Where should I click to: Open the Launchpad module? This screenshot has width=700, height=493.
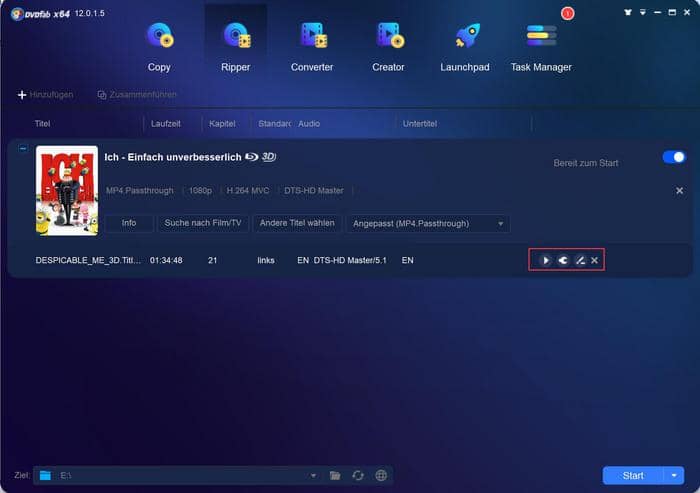(465, 47)
